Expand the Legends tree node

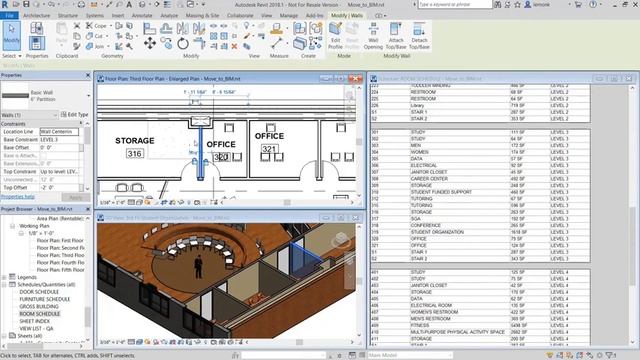click(4, 277)
